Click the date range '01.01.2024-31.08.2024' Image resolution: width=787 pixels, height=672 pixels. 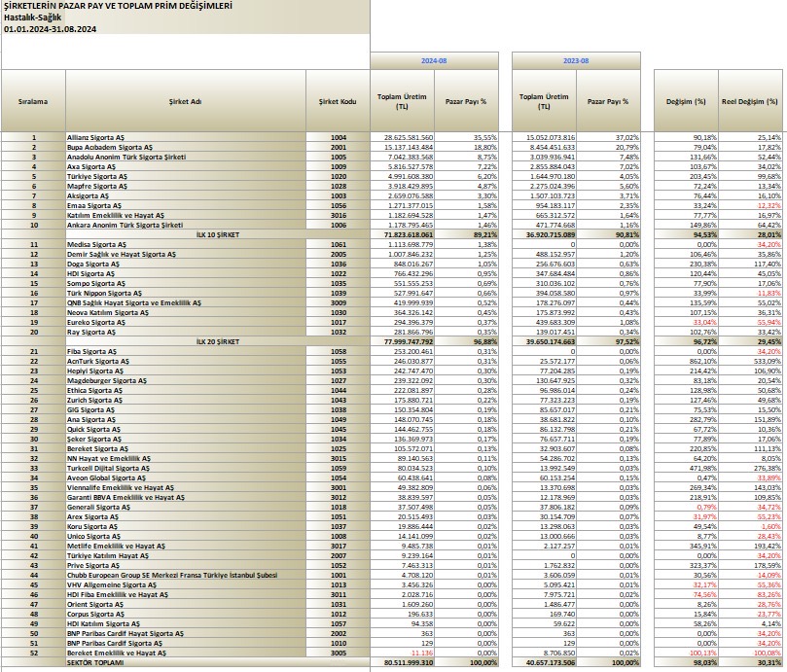click(x=50, y=29)
